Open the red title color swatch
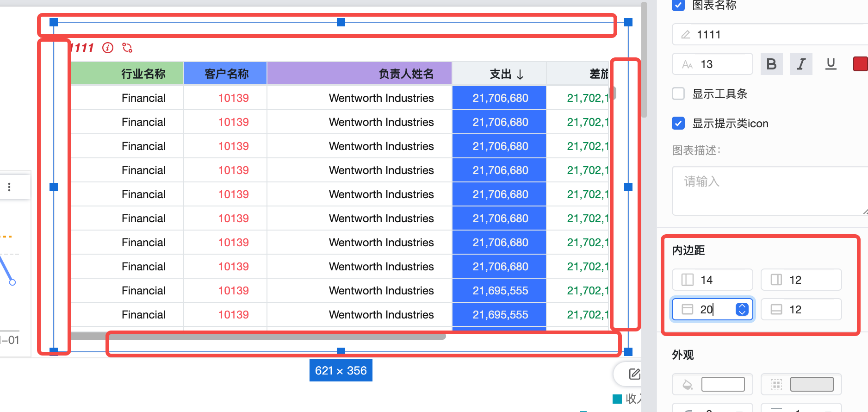 [860, 64]
